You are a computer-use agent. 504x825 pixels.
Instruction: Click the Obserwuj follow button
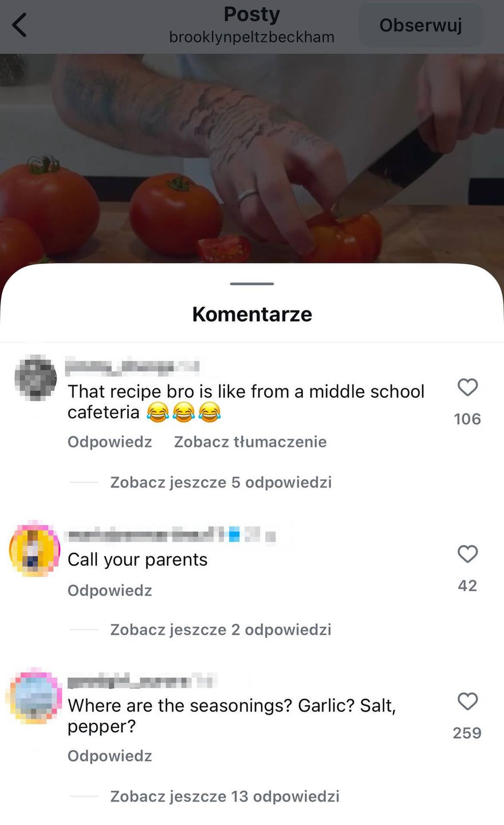[x=420, y=25]
